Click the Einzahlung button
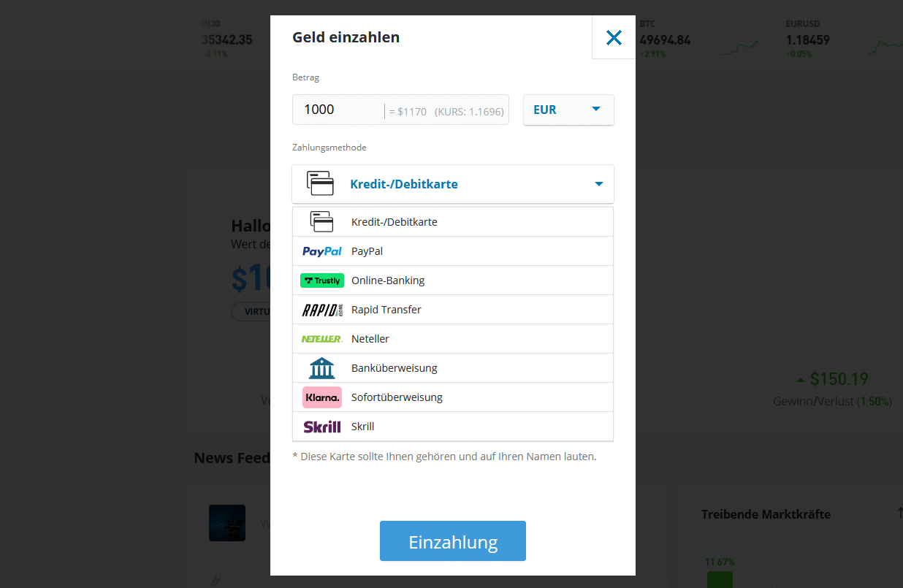This screenshot has height=588, width=903. click(453, 541)
